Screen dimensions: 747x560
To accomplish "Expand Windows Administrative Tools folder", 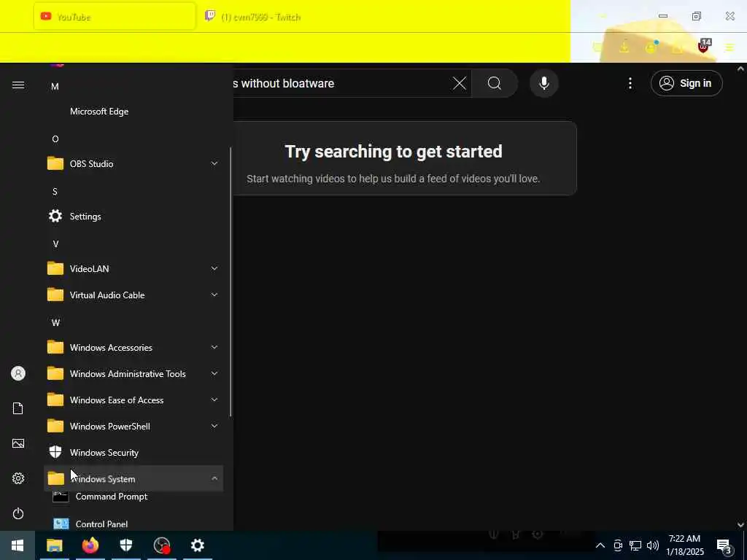I will (x=133, y=373).
